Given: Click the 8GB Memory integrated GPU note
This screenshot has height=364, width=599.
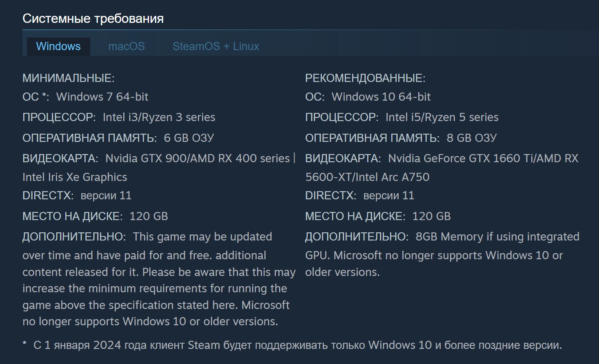Looking at the screenshot, I should 442,254.
